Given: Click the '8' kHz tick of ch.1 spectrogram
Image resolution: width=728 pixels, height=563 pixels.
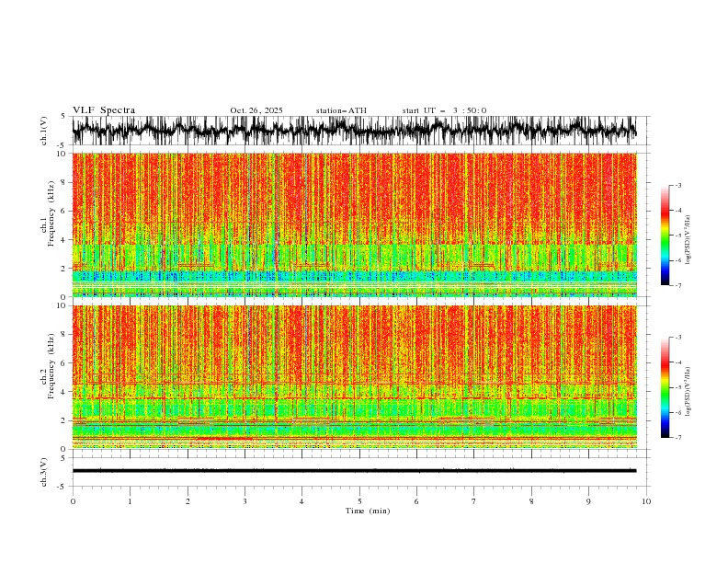Looking at the screenshot, I should (64, 182).
